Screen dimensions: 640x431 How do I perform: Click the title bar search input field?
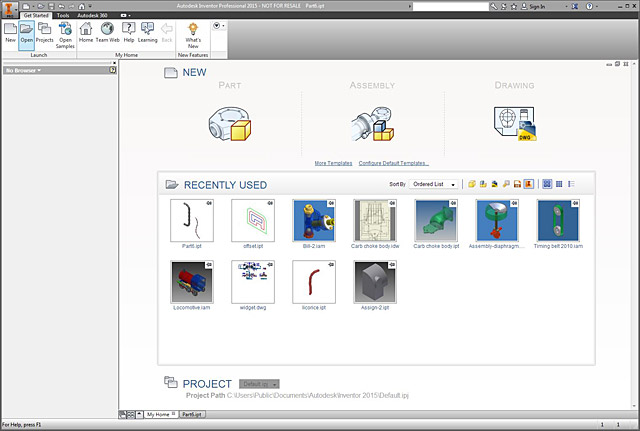(451, 6)
